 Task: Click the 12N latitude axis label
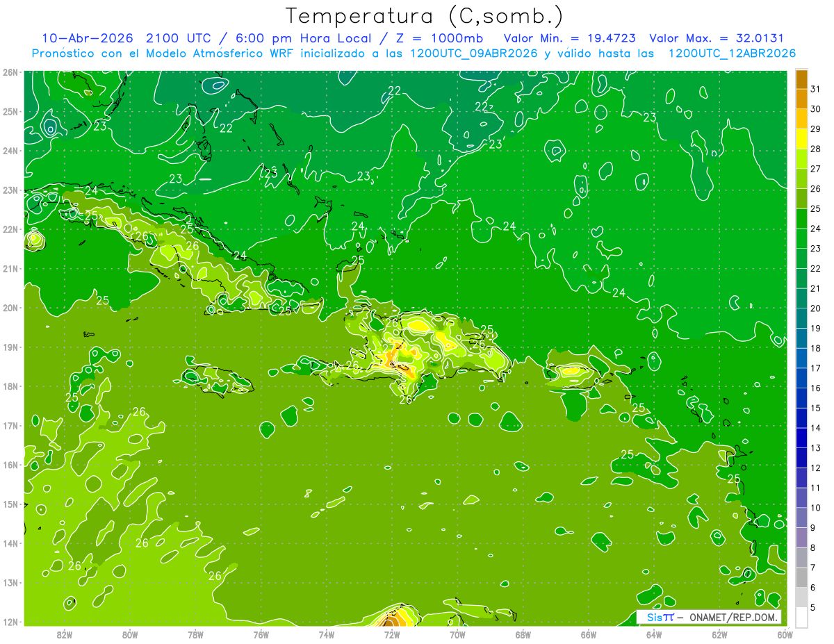pos(10,622)
